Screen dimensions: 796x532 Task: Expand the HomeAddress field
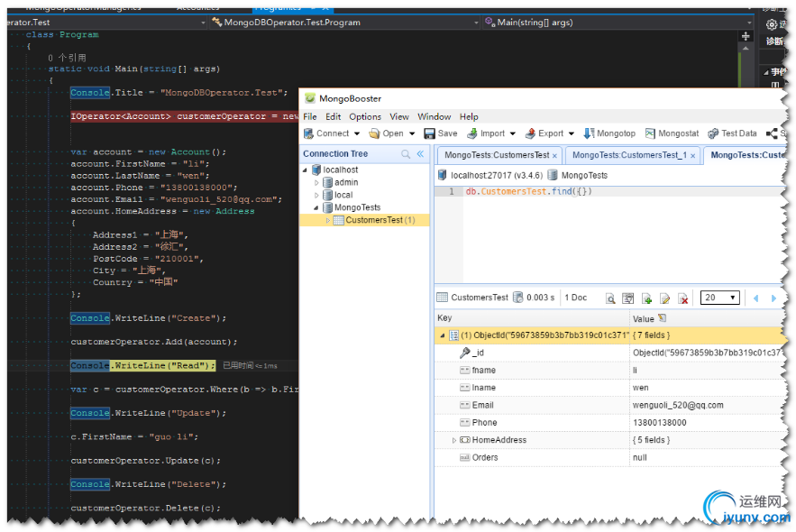point(454,440)
